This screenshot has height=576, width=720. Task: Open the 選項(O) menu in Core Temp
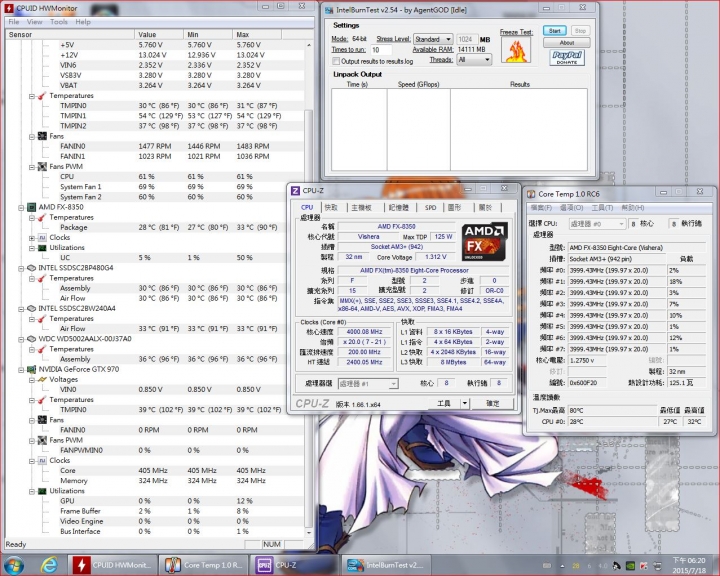click(x=572, y=208)
